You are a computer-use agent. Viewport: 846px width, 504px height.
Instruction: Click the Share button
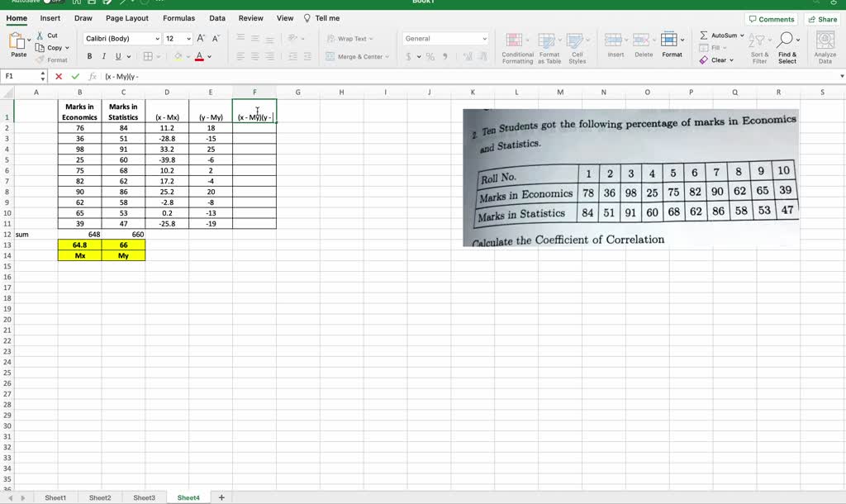823,18
